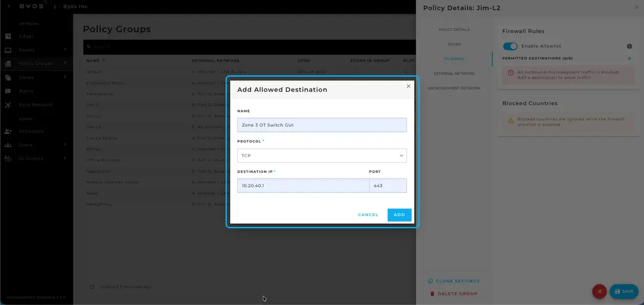Image resolution: width=644 pixels, height=305 pixels.
Task: Click the Port field showing 443
Action: pyautogui.click(x=388, y=185)
